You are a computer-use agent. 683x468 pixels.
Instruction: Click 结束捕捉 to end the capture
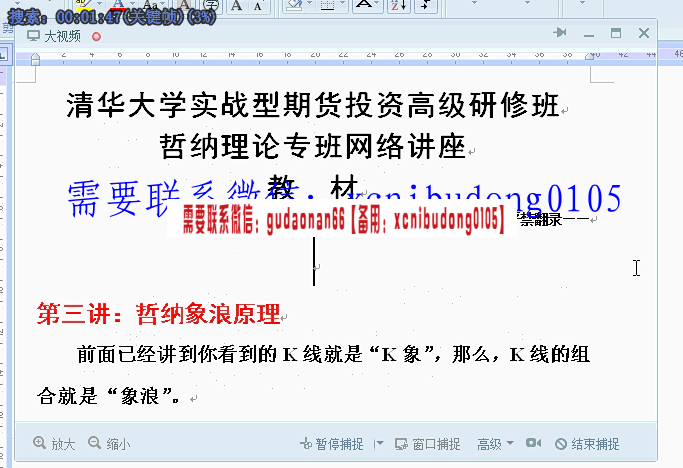(587, 444)
